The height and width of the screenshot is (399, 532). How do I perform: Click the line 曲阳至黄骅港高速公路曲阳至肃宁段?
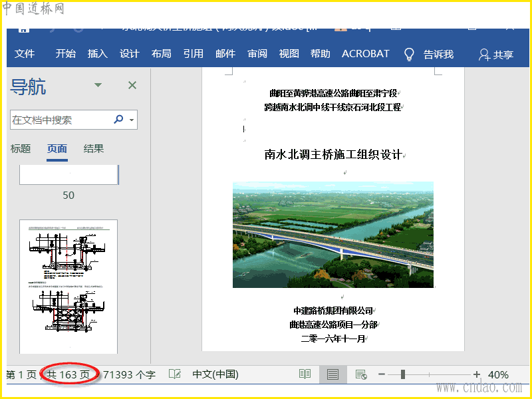pyautogui.click(x=333, y=93)
